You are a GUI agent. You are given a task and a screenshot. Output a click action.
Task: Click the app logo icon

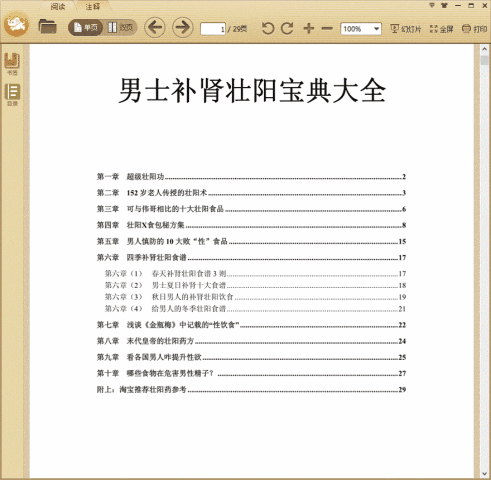click(16, 24)
